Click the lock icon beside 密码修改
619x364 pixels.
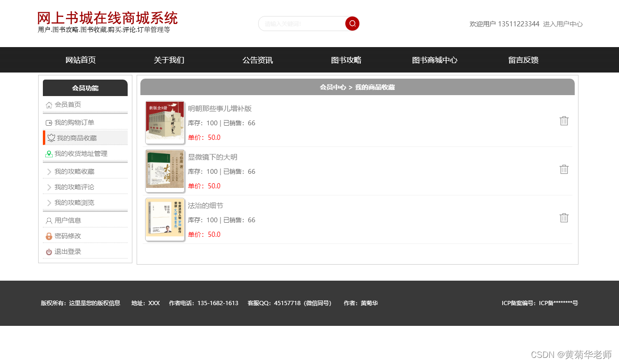point(49,235)
